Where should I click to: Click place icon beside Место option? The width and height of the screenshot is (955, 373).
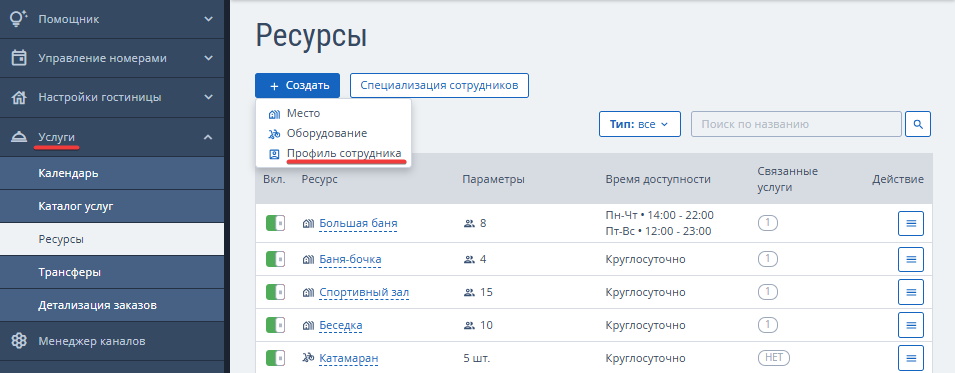tap(274, 114)
